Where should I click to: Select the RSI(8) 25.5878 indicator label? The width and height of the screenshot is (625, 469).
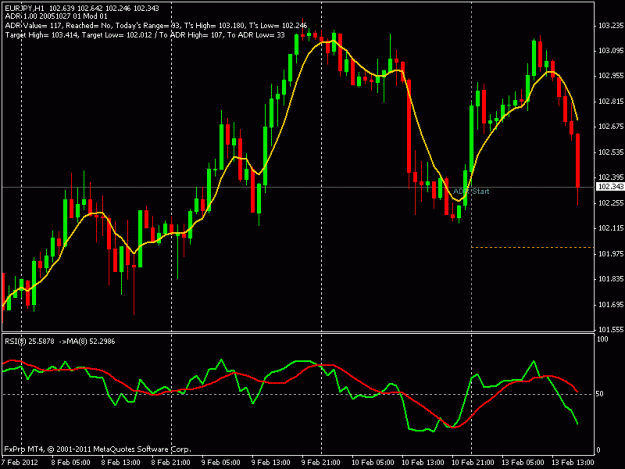[60, 341]
